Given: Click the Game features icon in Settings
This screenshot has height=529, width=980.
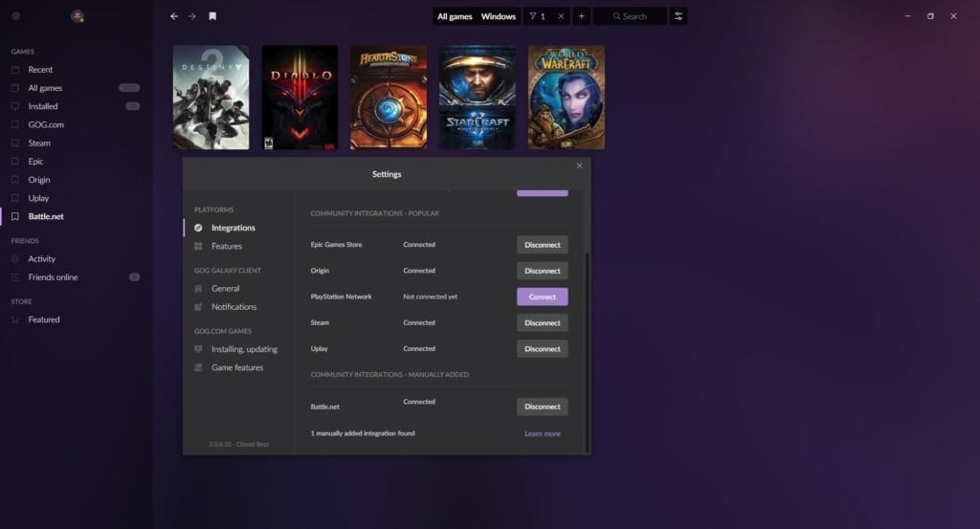Looking at the screenshot, I should click(x=198, y=367).
